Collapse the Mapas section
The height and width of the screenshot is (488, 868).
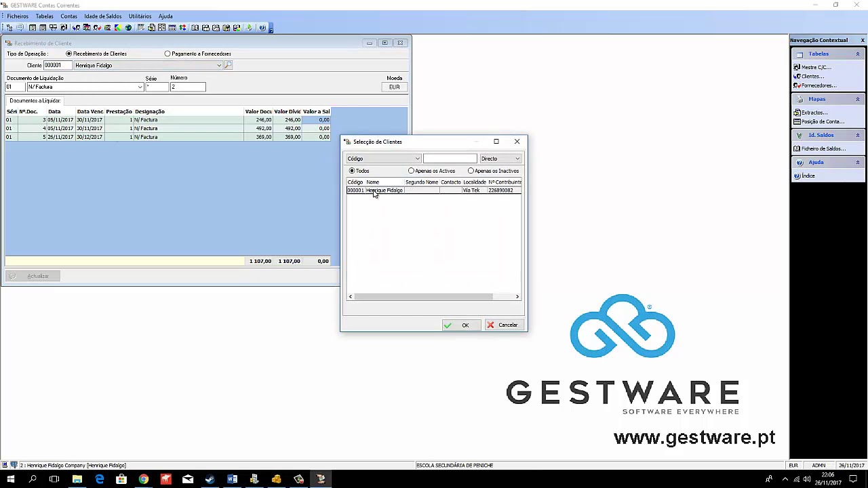coord(857,100)
